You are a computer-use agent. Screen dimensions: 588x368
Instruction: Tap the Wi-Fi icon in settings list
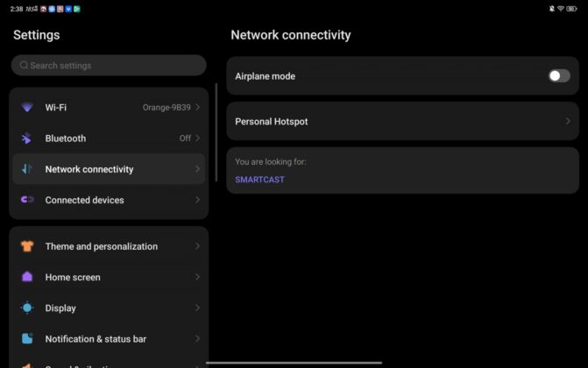point(27,107)
